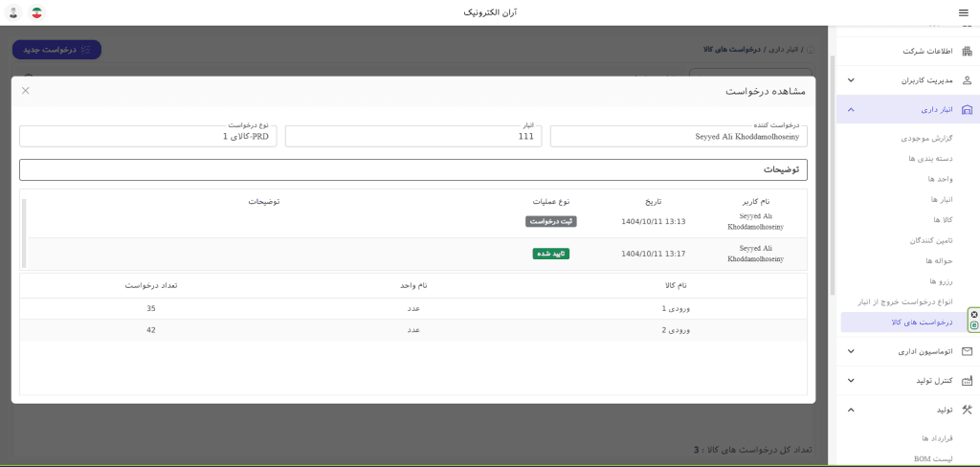Expand the اتوماسیون اداری chevron
The image size is (980, 467).
point(851,351)
